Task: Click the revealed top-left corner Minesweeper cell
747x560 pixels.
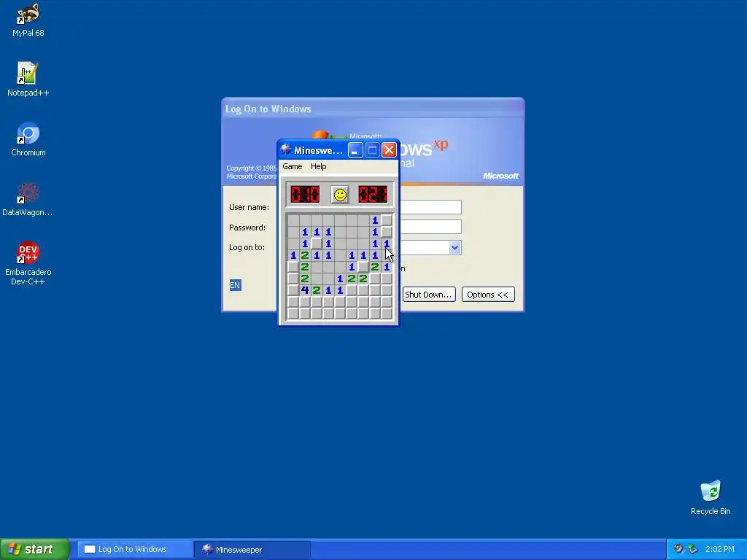Action: 293,220
